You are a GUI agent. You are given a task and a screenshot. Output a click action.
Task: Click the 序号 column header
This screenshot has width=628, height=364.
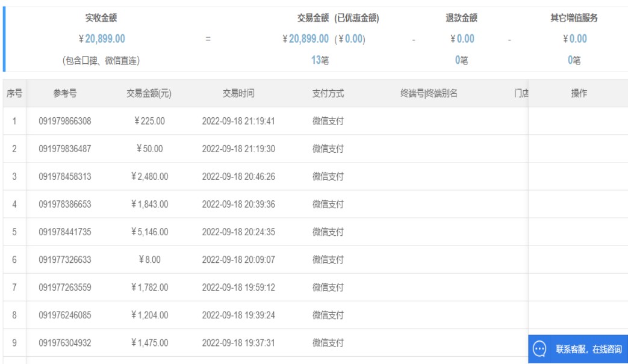click(x=14, y=93)
